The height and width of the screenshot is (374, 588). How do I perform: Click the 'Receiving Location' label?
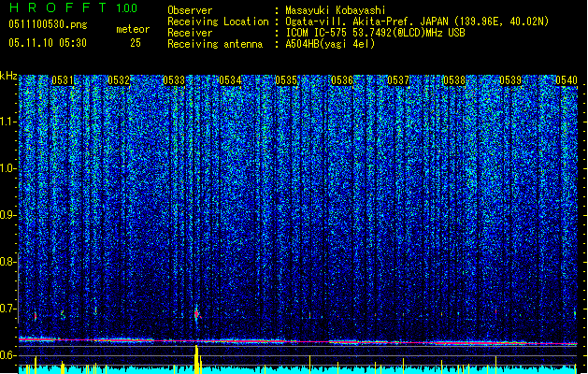point(218,22)
